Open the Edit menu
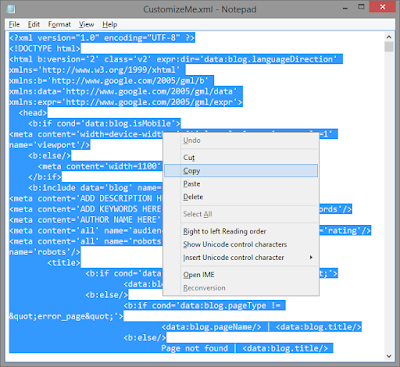 [x=34, y=24]
